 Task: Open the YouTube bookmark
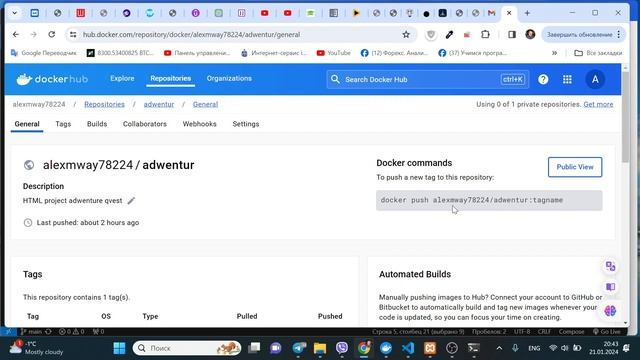pyautogui.click(x=334, y=53)
